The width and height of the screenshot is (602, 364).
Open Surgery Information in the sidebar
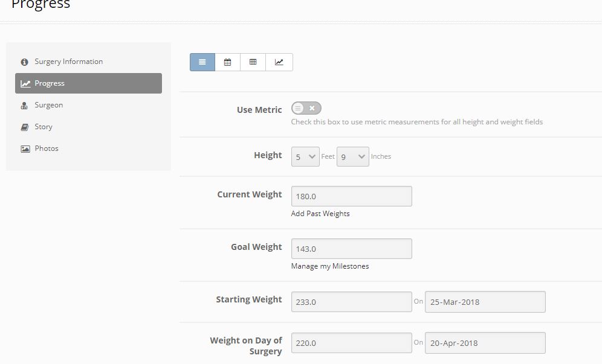coord(88,62)
